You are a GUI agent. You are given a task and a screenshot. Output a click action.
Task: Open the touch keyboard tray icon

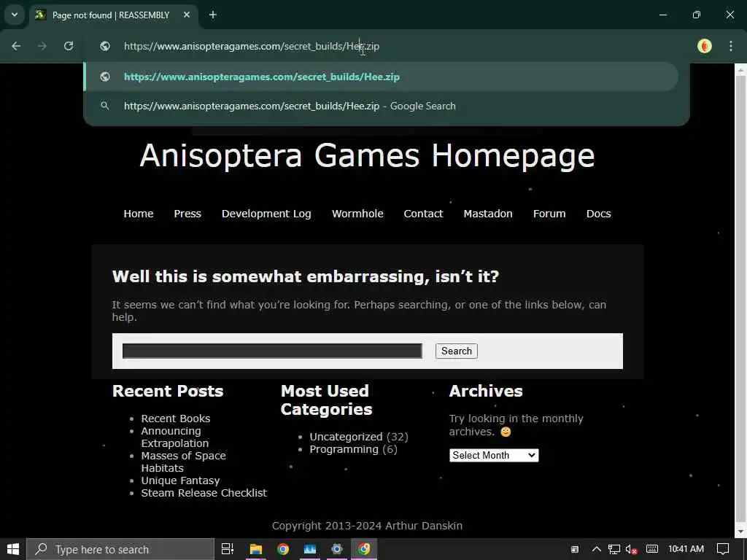click(652, 549)
